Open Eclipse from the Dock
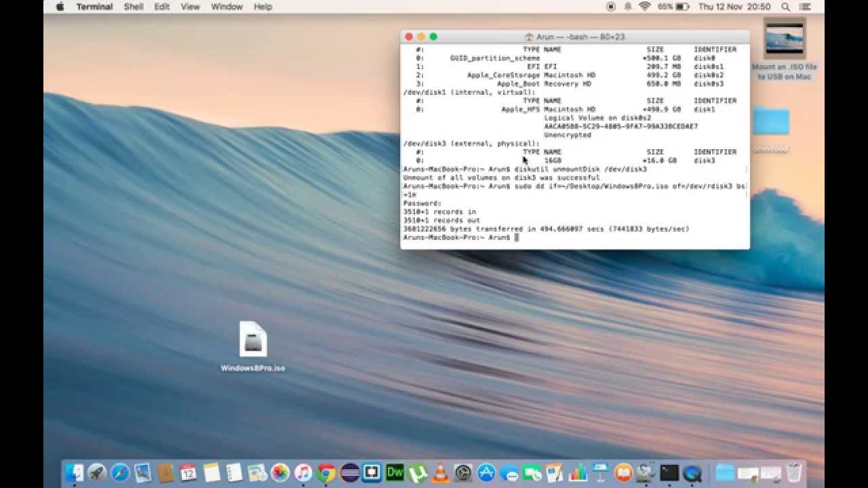This screenshot has height=488, width=868. tap(349, 472)
